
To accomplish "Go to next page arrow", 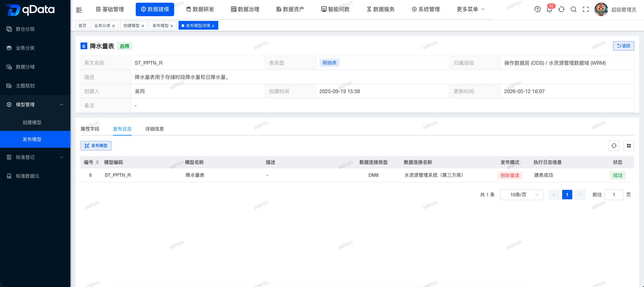I will tap(580, 195).
